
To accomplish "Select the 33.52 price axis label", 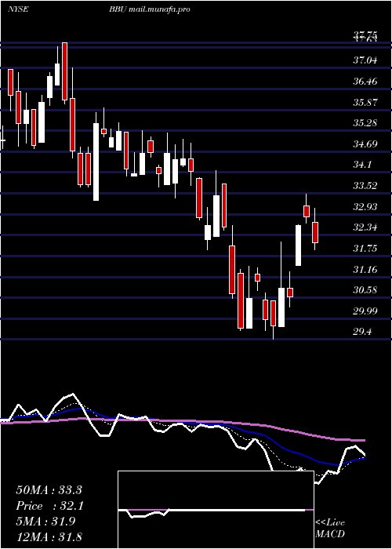I will [x=365, y=186].
